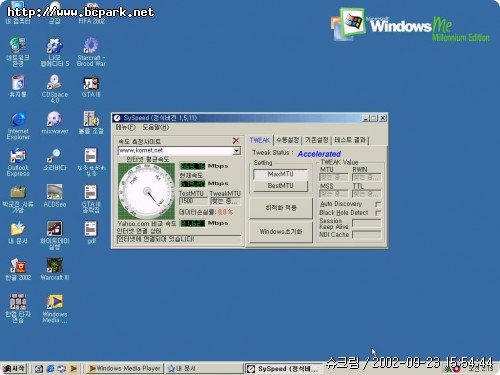Viewport: 500px width, 375px height.
Task: Switch to the SySpeed taskbar button
Action: coord(283,369)
